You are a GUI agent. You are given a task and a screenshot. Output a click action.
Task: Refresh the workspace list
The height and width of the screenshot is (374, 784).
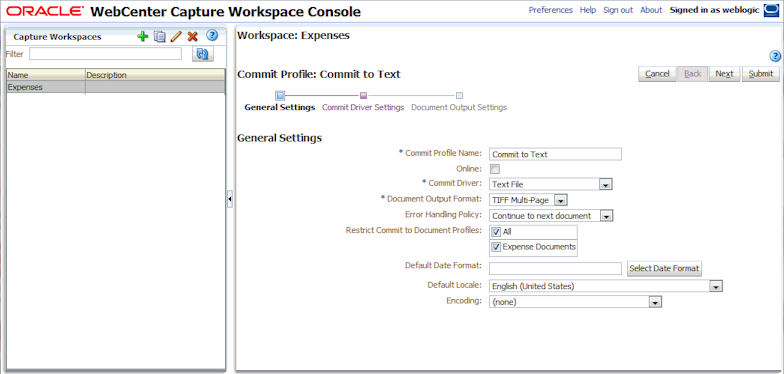(x=202, y=54)
